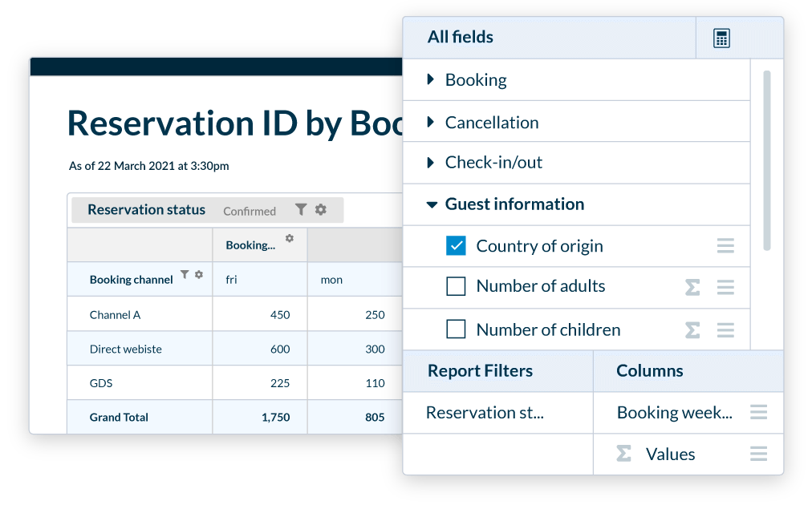Screen dimensions: 812x505
Task: Click the 250 cell for Channel A
Action: click(375, 315)
